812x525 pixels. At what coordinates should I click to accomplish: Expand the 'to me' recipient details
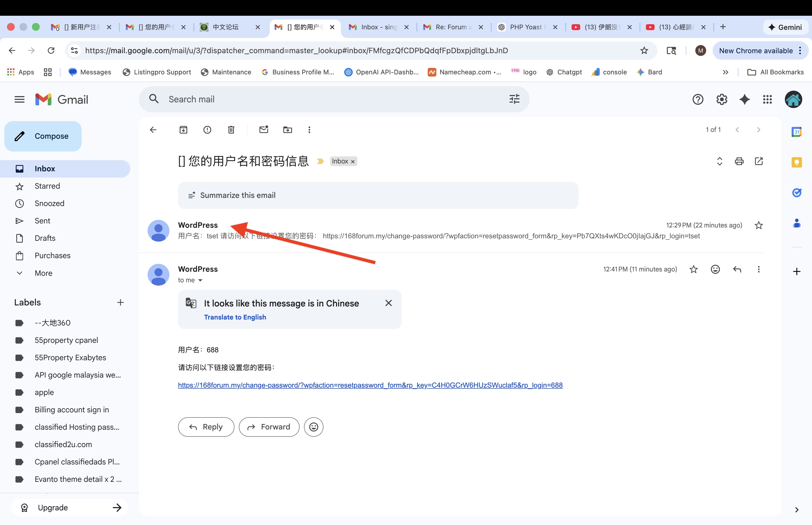(200, 280)
